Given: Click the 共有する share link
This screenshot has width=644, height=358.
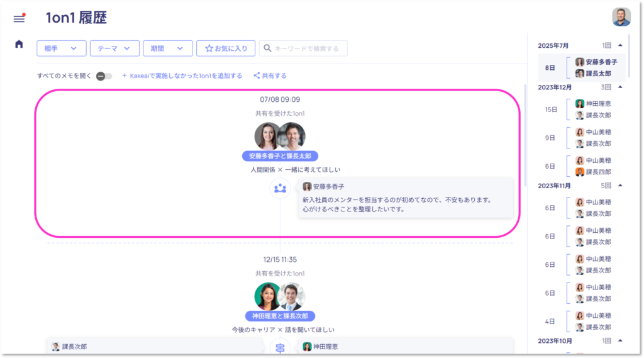Looking at the screenshot, I should pos(270,76).
